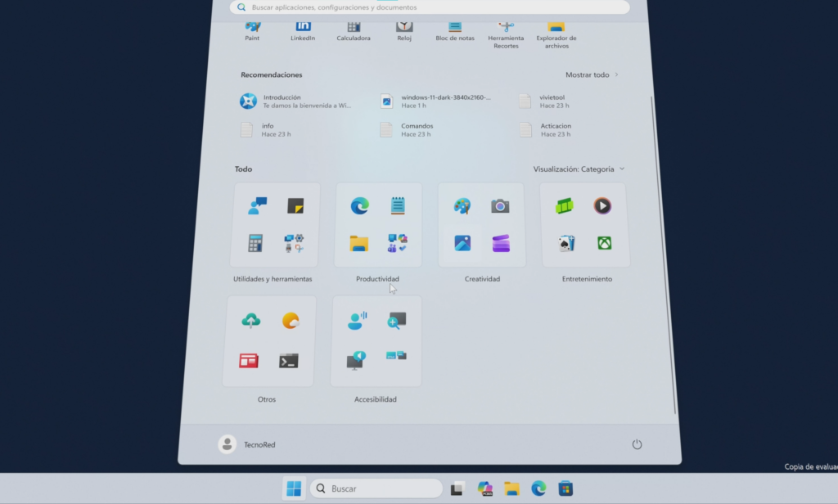Open the Utilidades folder's more-apps icon

294,243
